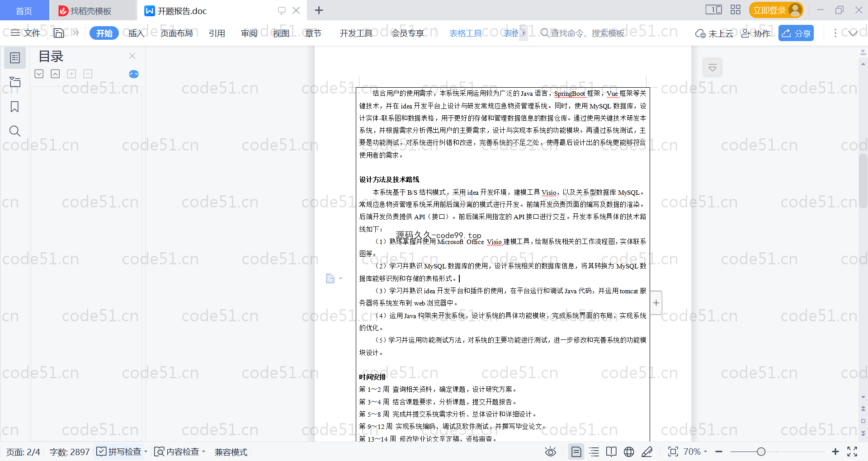Open the 章节 ribbon tab
Screen dimensions: 868x461
[x=313, y=33]
